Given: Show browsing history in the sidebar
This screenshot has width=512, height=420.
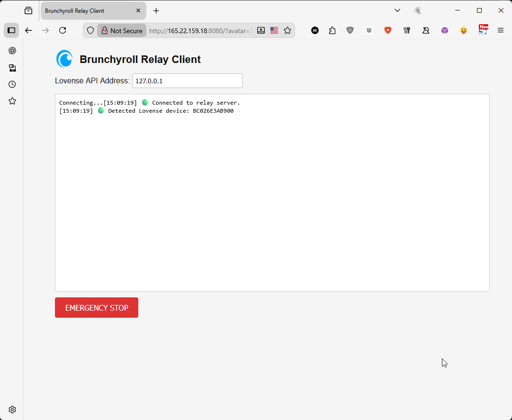Looking at the screenshot, I should (x=12, y=84).
